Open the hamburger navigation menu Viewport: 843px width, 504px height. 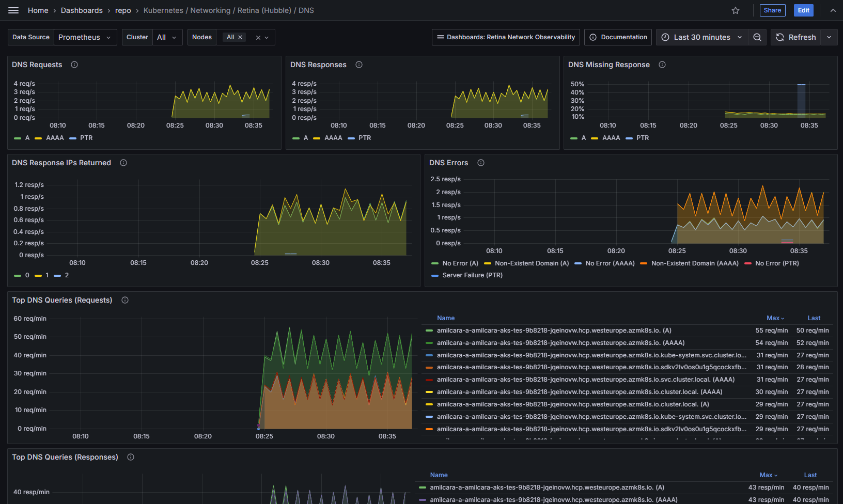13,10
